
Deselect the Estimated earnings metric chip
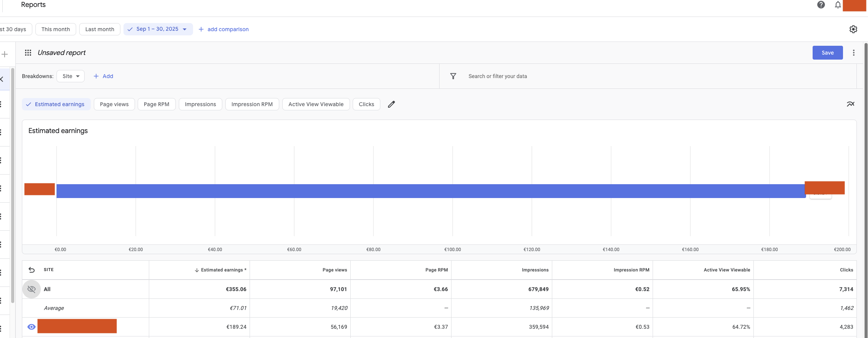click(x=56, y=104)
